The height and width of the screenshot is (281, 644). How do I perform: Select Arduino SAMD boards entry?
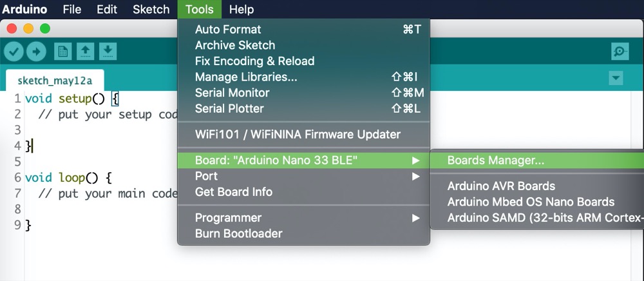[537, 218]
